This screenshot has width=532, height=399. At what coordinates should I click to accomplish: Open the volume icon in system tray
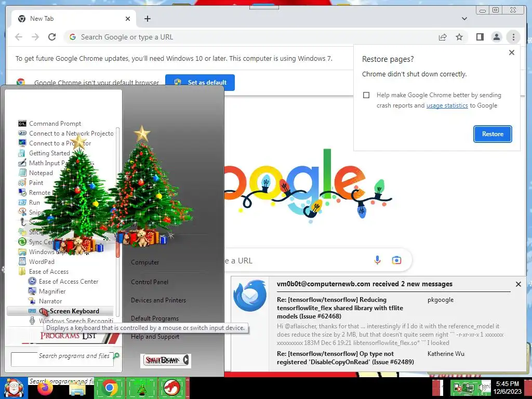[482, 387]
